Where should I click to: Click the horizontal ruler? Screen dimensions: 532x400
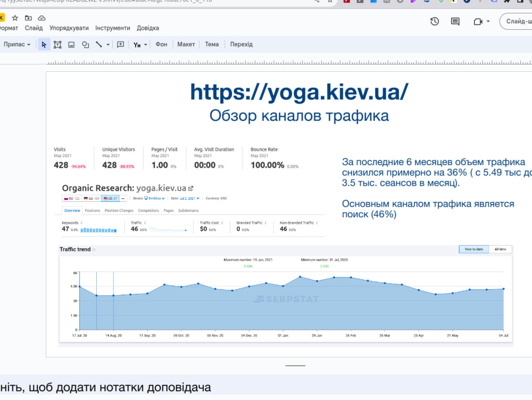click(x=289, y=62)
